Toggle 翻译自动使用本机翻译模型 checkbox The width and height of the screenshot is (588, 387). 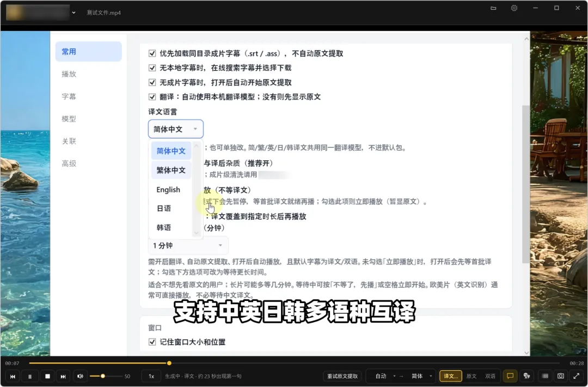coord(152,97)
